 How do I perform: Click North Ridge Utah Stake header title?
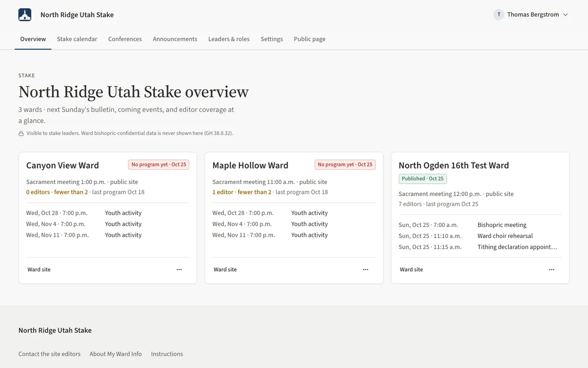pos(77,15)
